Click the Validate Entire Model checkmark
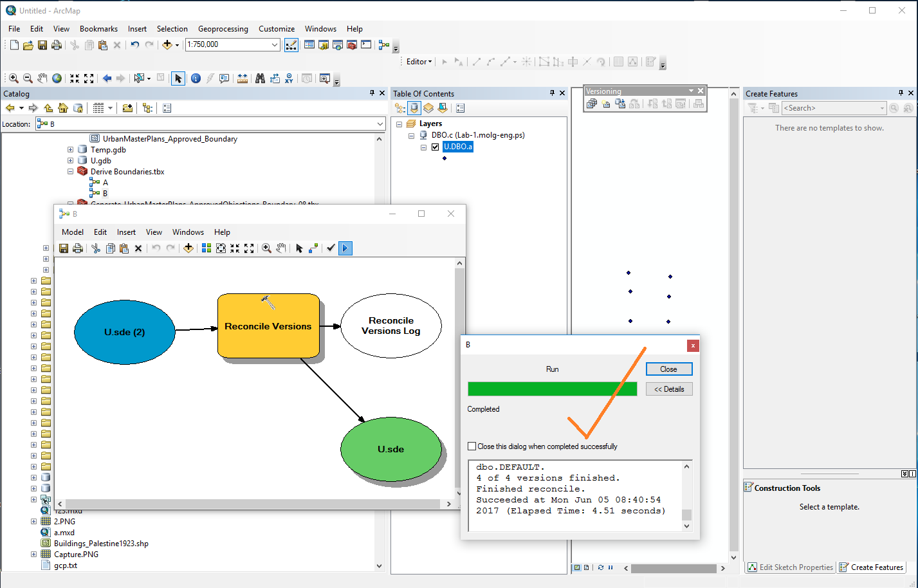 (x=331, y=248)
